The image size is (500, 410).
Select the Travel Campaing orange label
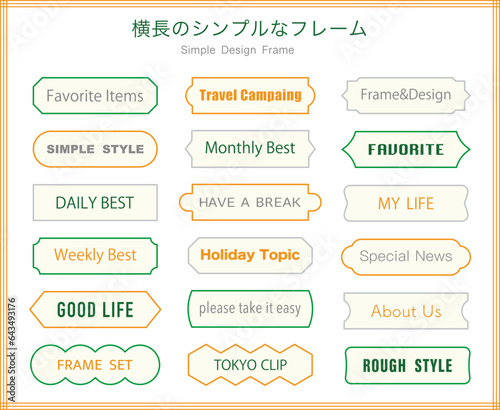[250, 96]
